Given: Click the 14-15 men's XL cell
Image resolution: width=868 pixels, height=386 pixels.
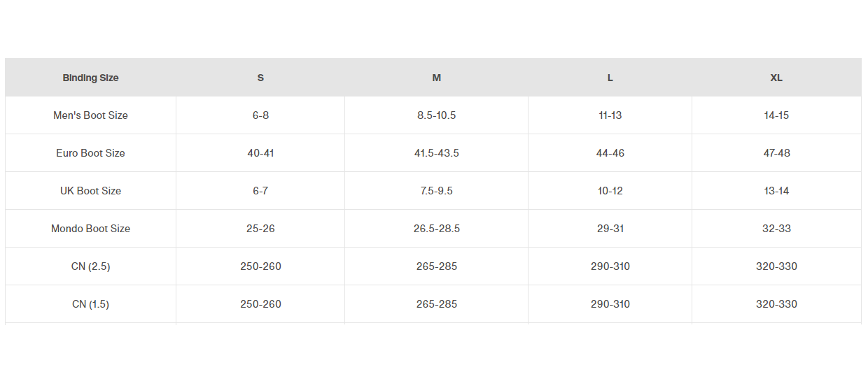Looking at the screenshot, I should pos(776,115).
